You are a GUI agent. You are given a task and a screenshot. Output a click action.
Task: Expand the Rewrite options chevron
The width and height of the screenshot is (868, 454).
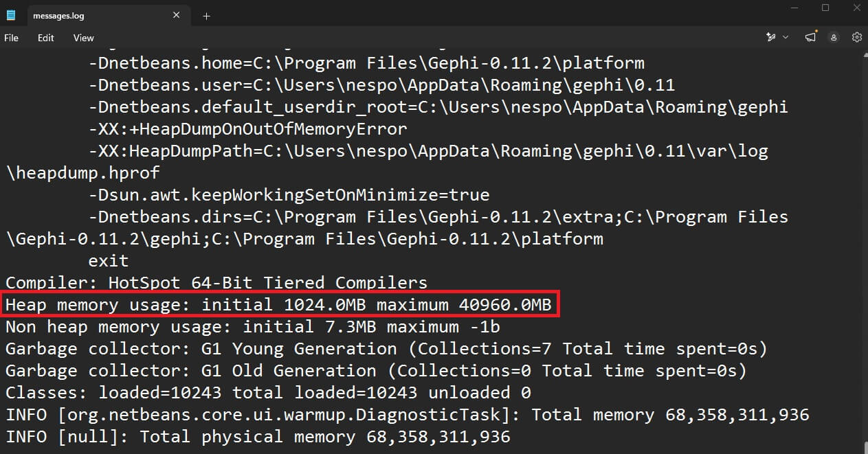(786, 37)
